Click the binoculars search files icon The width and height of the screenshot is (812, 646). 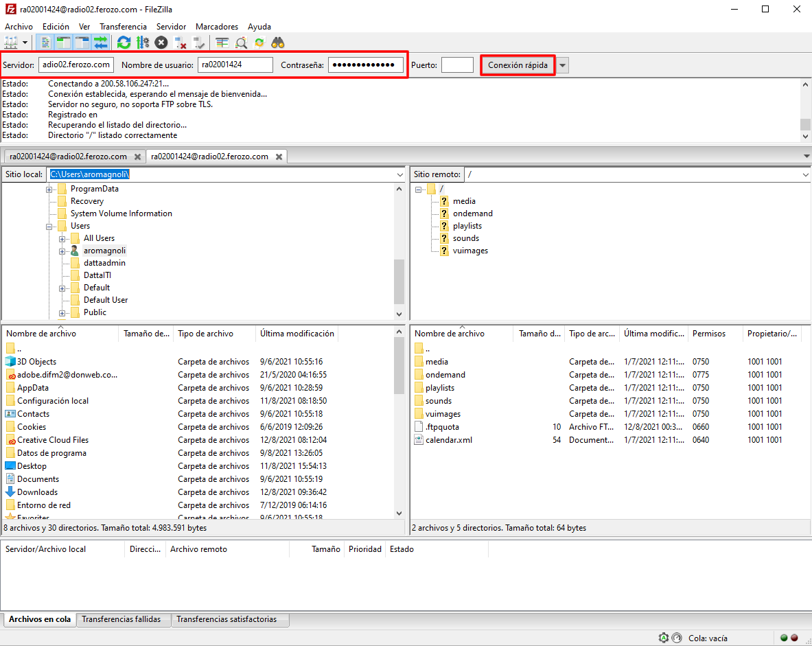[x=278, y=43]
